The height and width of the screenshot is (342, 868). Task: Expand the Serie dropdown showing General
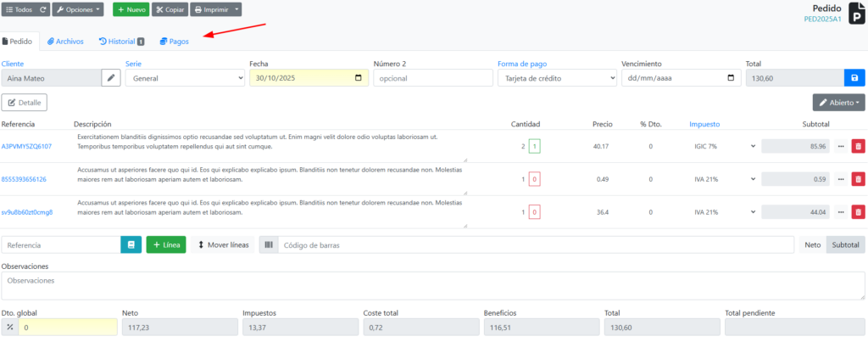[185, 78]
